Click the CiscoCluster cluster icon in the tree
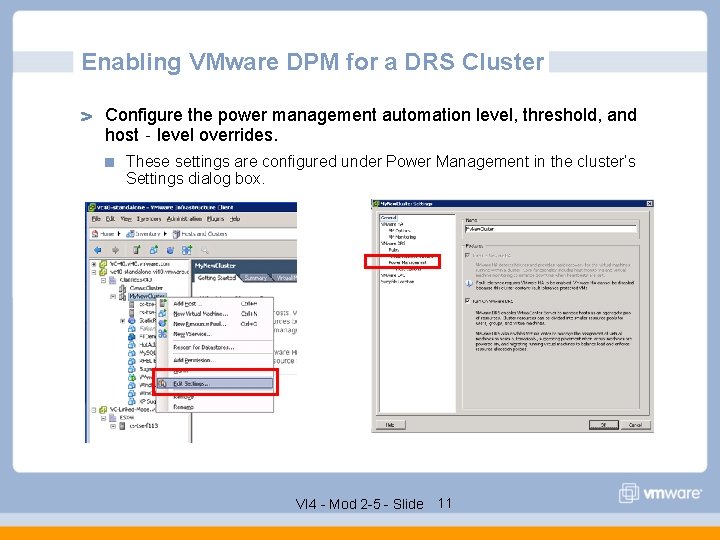 click(x=123, y=288)
